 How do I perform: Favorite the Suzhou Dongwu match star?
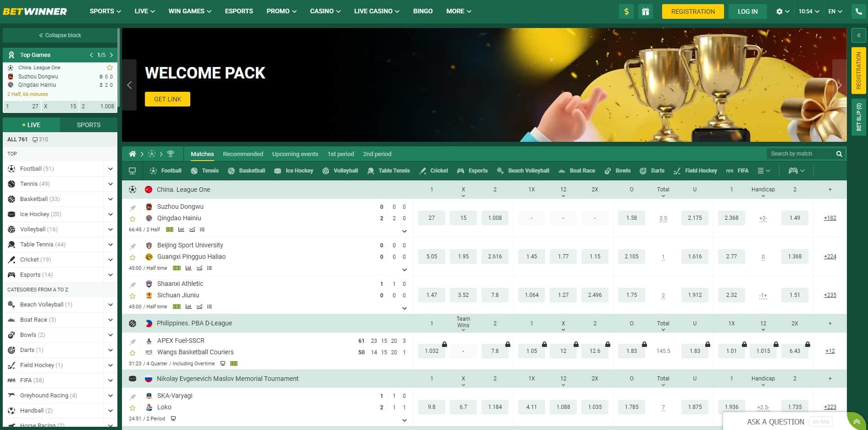click(x=133, y=219)
